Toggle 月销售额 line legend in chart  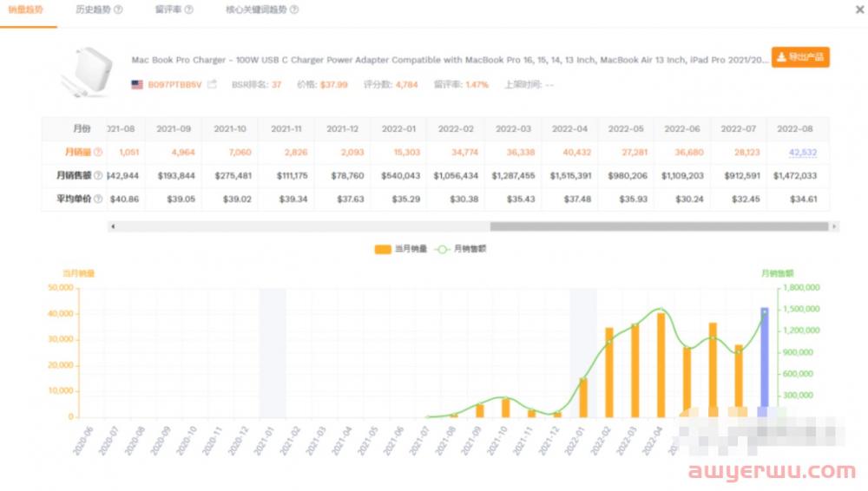(460, 249)
